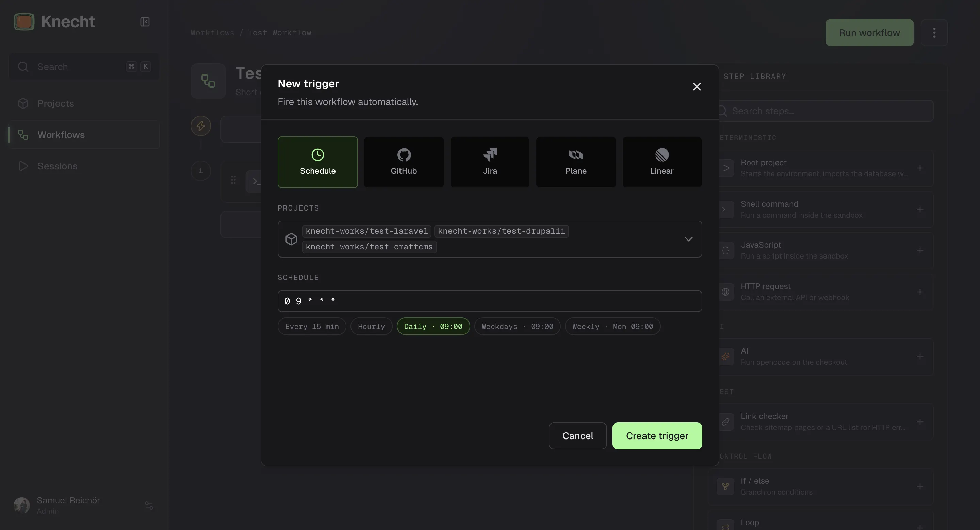This screenshot has width=980, height=530.
Task: Click the Workflows breadcrumb link
Action: click(x=212, y=33)
